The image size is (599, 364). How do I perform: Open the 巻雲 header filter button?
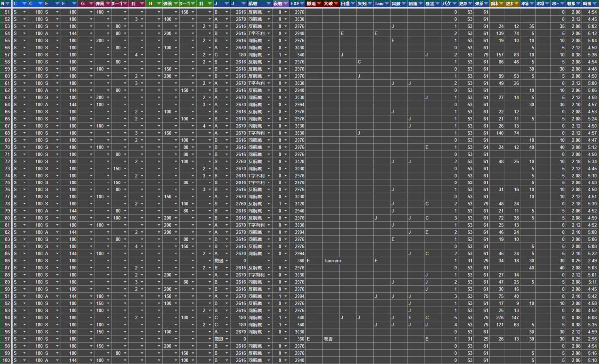coord(438,4)
